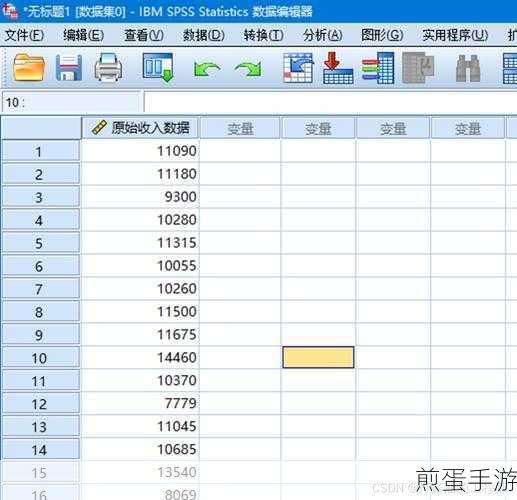Open the 实用程序(U) menu
Viewport: 517px width, 500px height.
pos(455,35)
